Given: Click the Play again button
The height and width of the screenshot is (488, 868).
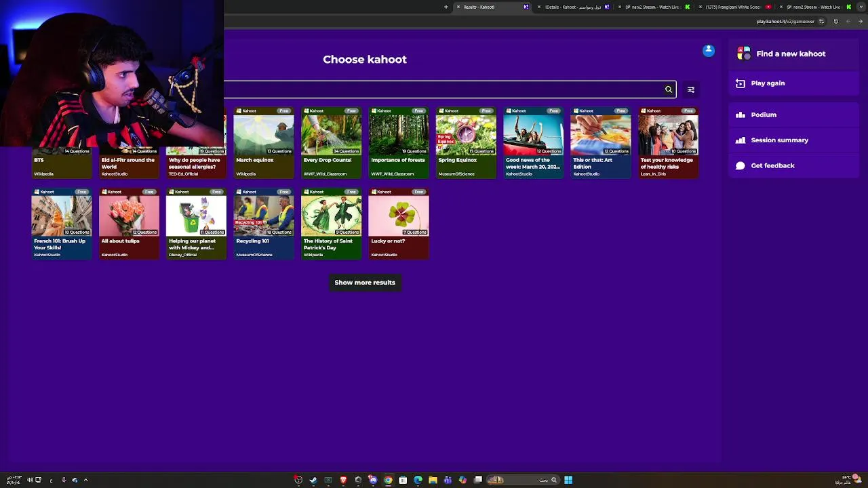Looking at the screenshot, I should click(794, 83).
